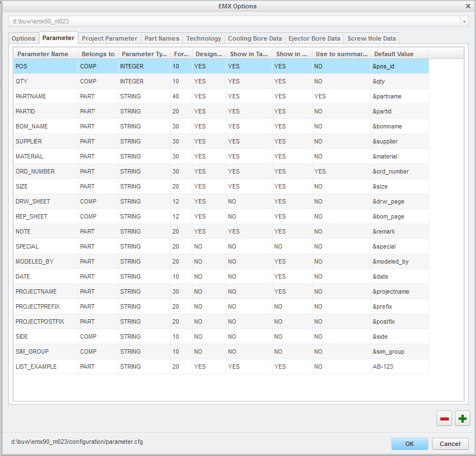This screenshot has height=456, width=476.
Task: Select the Parameter tab
Action: click(58, 38)
